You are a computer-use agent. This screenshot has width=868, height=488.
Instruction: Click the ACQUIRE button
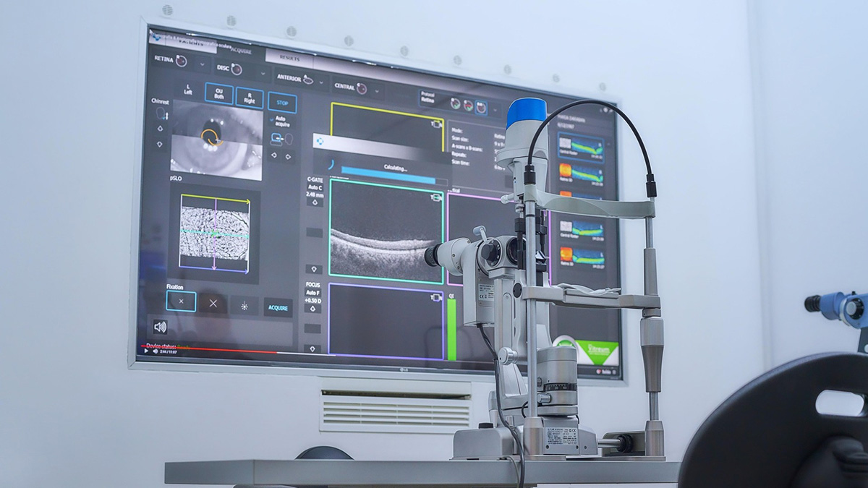pos(278,308)
